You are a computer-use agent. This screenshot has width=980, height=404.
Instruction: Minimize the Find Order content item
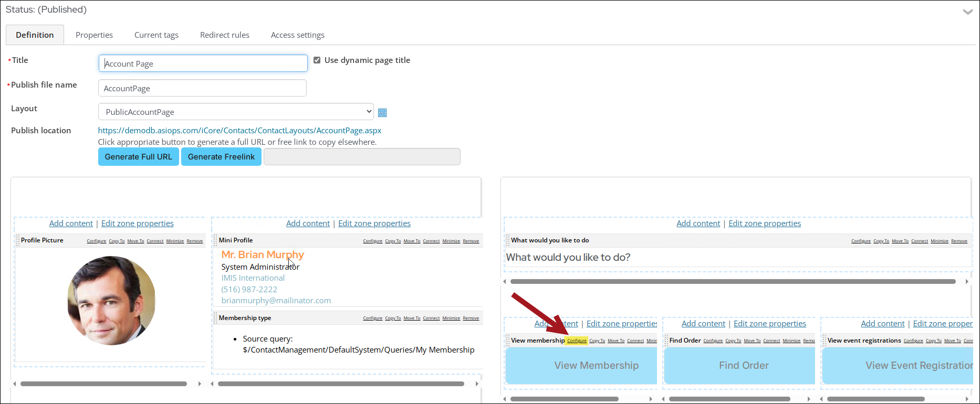point(791,341)
